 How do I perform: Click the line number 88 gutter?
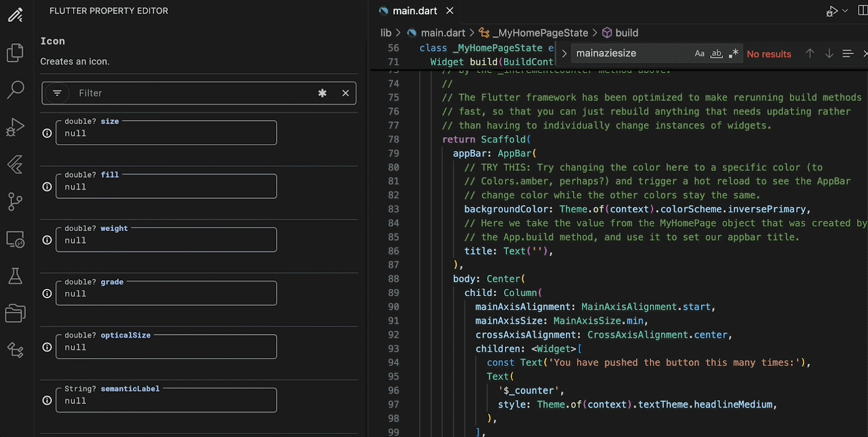(393, 279)
